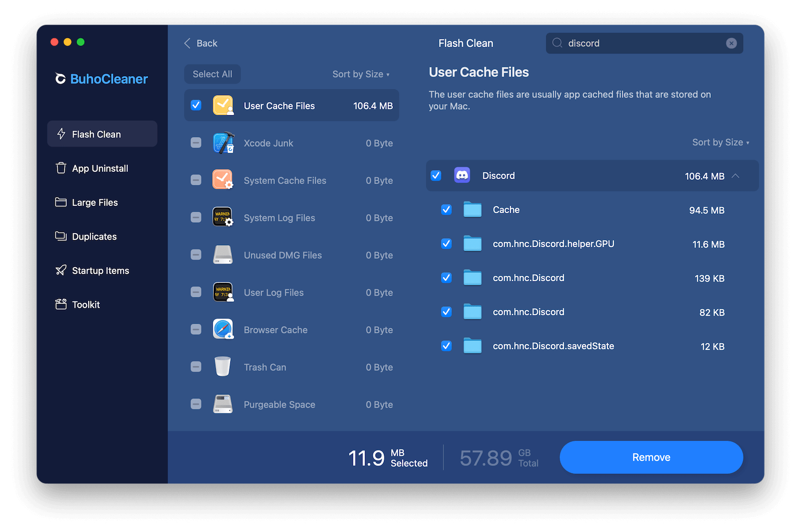Click the Trash Can bin icon
The width and height of the screenshot is (801, 532).
pos(223,366)
